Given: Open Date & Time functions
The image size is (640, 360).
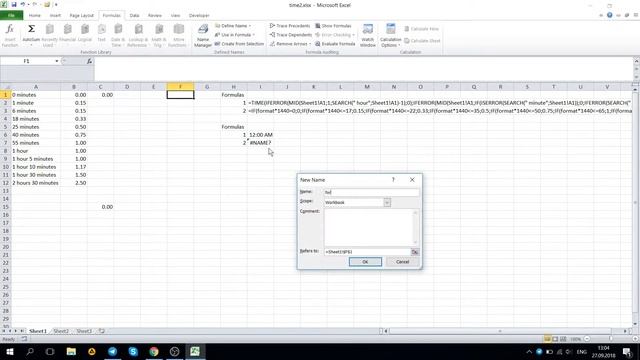Looking at the screenshot, I should tap(118, 36).
